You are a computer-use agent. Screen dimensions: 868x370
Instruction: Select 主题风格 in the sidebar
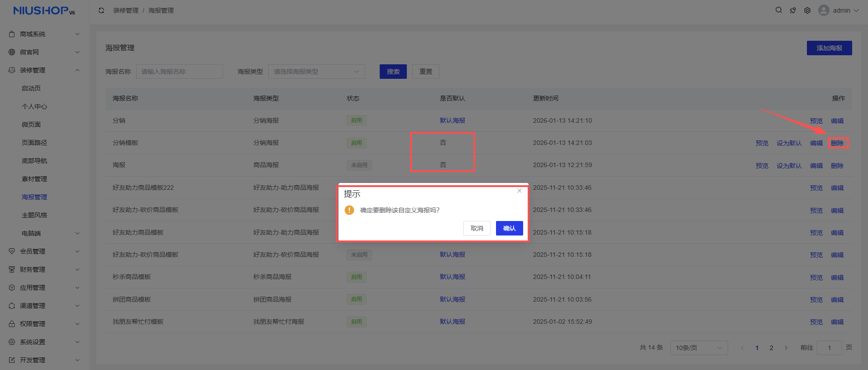(34, 215)
